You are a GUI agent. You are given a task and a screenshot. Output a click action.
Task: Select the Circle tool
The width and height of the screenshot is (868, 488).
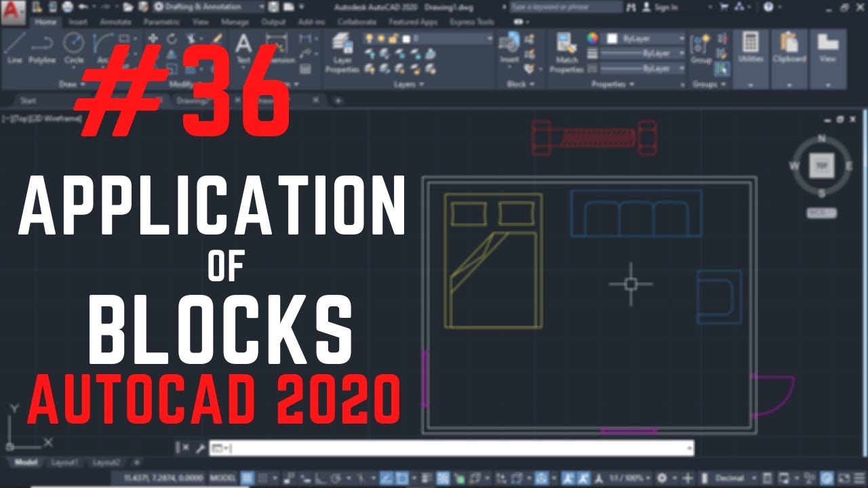coord(73,47)
